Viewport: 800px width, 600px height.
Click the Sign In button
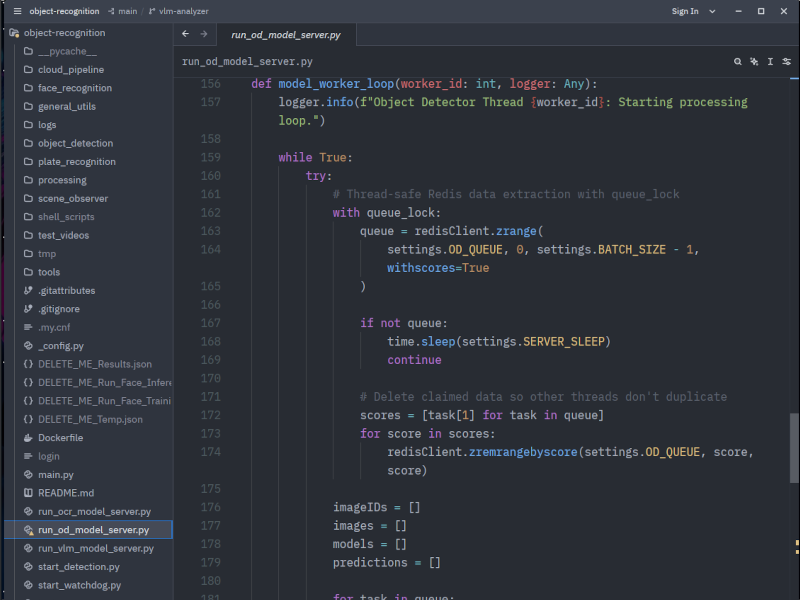tap(685, 11)
